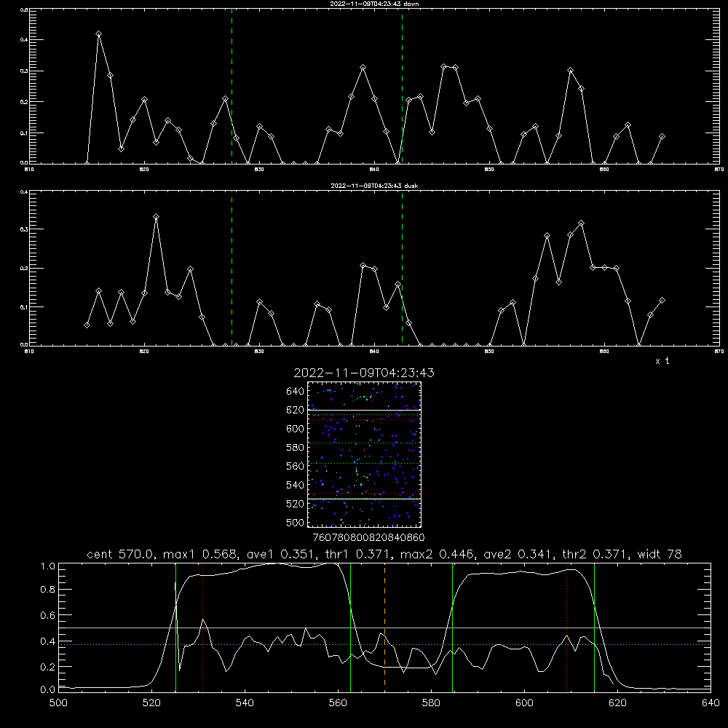Viewport: 728px width, 728px height.
Task: Click the center image y-axis label '620'
Action: tap(296, 410)
